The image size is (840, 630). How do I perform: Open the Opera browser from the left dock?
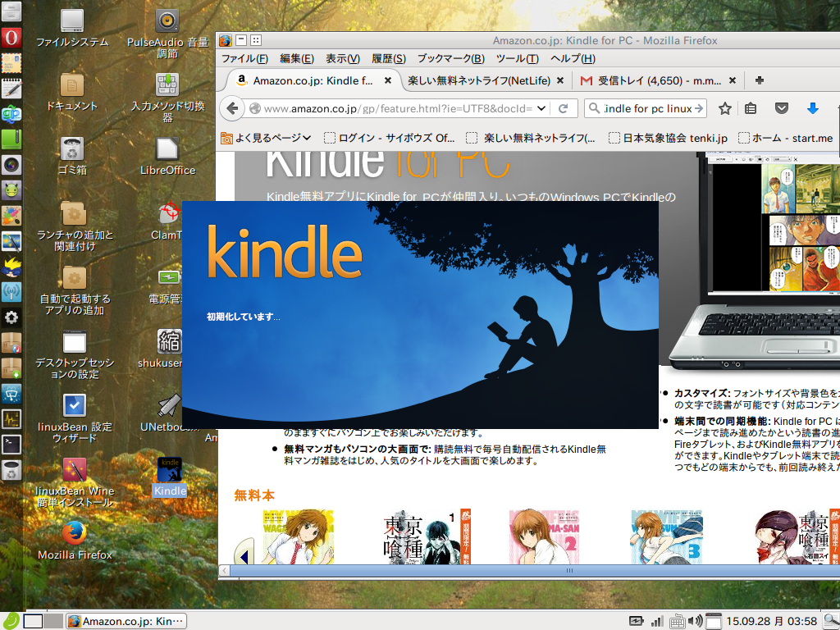point(11,38)
